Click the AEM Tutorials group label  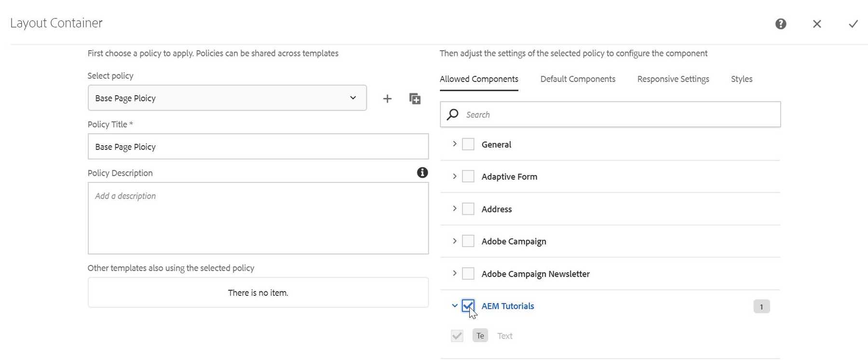tap(508, 306)
